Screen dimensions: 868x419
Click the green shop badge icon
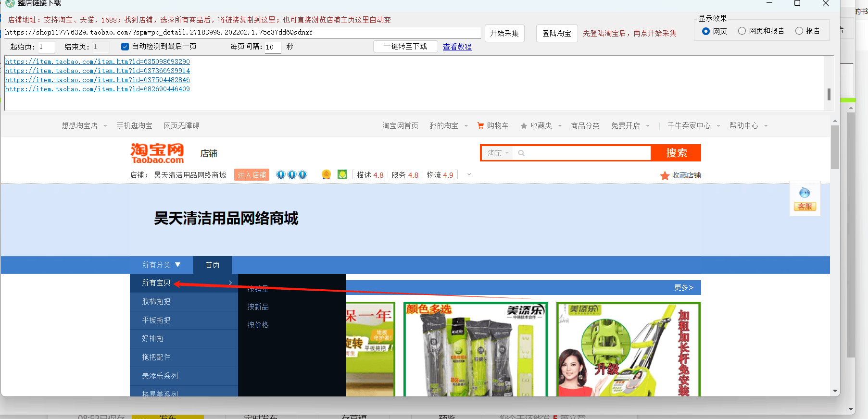click(x=342, y=175)
